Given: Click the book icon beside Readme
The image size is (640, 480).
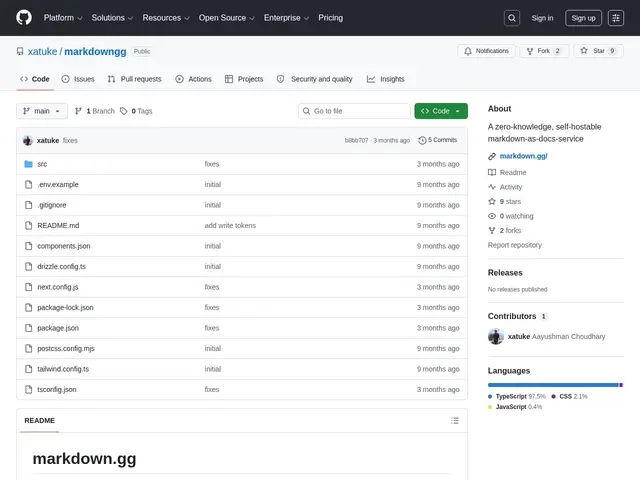Looking at the screenshot, I should click(492, 172).
